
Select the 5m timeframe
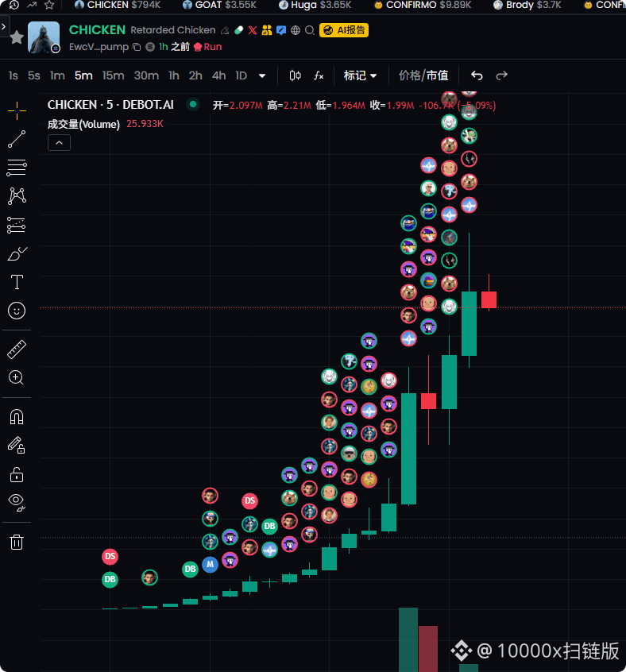tap(83, 75)
